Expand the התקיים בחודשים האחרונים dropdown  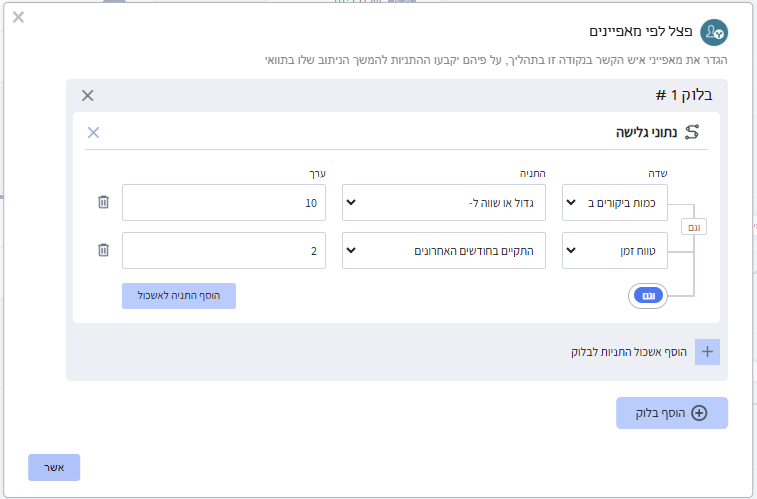coord(444,250)
